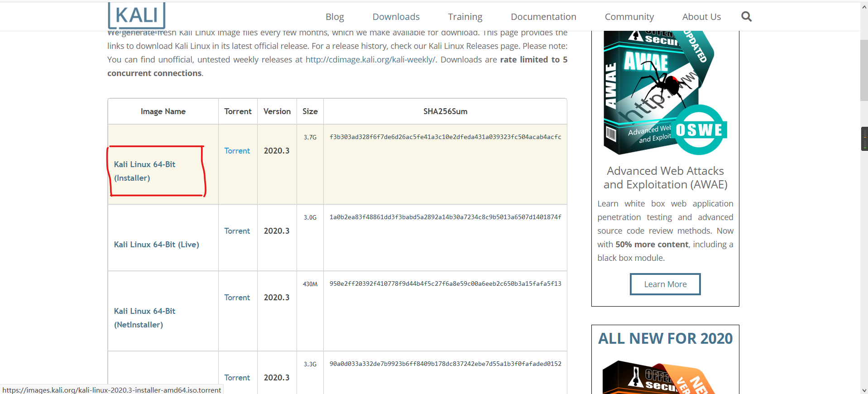This screenshot has height=394, width=868.
Task: Click the SHA256Sum column header
Action: tap(446, 111)
